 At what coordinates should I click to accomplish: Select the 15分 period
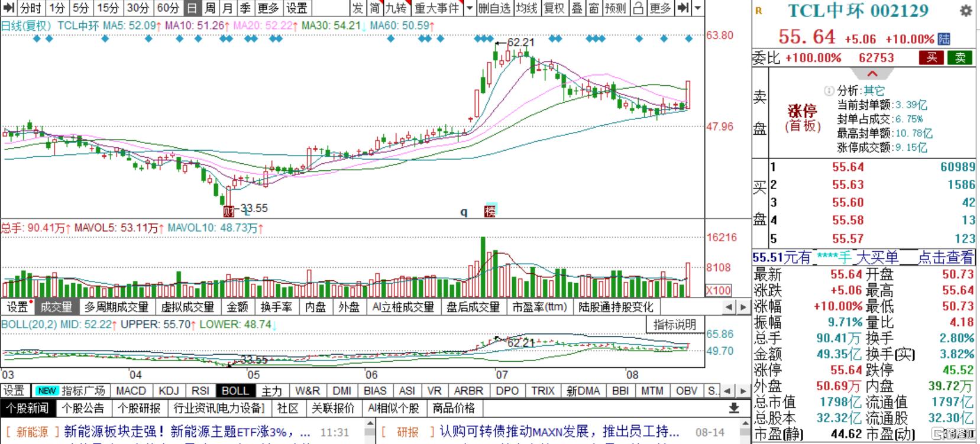[108, 8]
